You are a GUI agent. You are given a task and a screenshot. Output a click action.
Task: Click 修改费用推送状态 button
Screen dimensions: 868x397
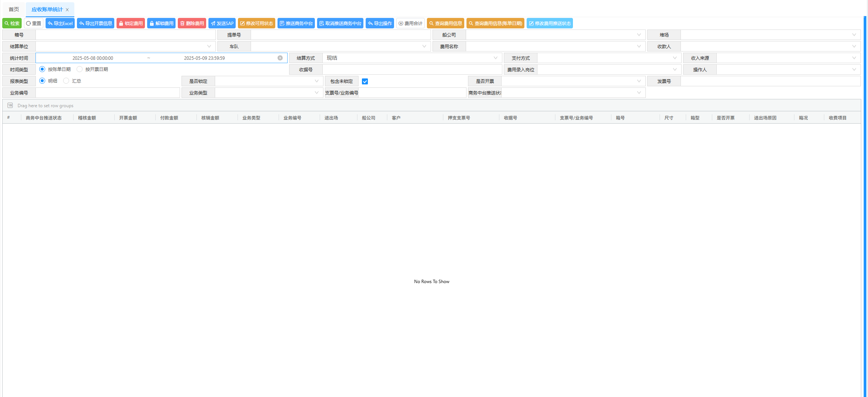click(549, 23)
